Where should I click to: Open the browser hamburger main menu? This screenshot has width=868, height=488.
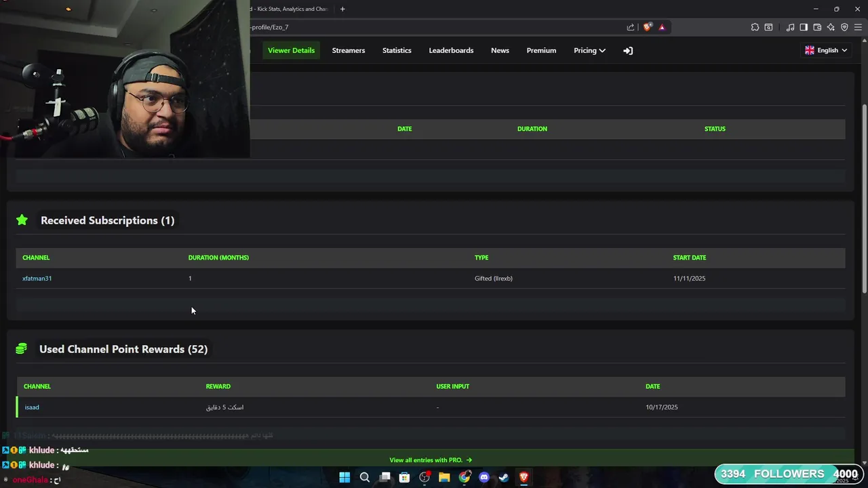point(858,27)
